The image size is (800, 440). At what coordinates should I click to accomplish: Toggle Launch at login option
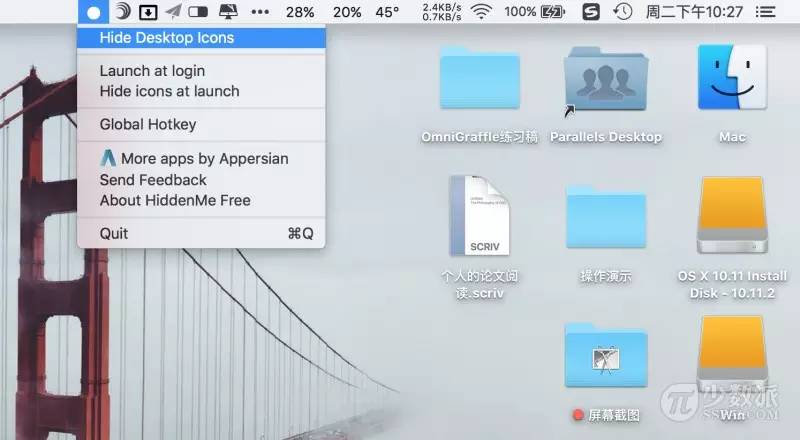(x=152, y=71)
